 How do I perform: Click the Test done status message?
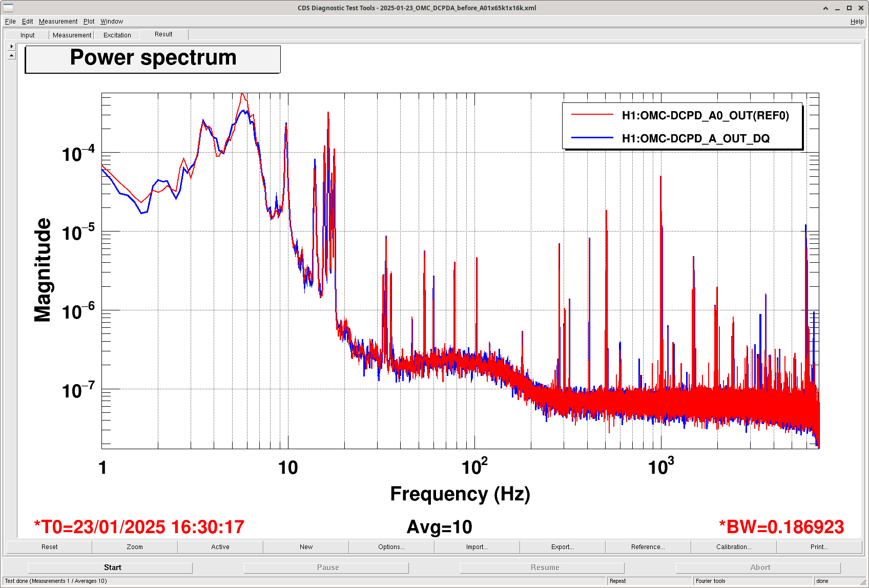[55, 581]
